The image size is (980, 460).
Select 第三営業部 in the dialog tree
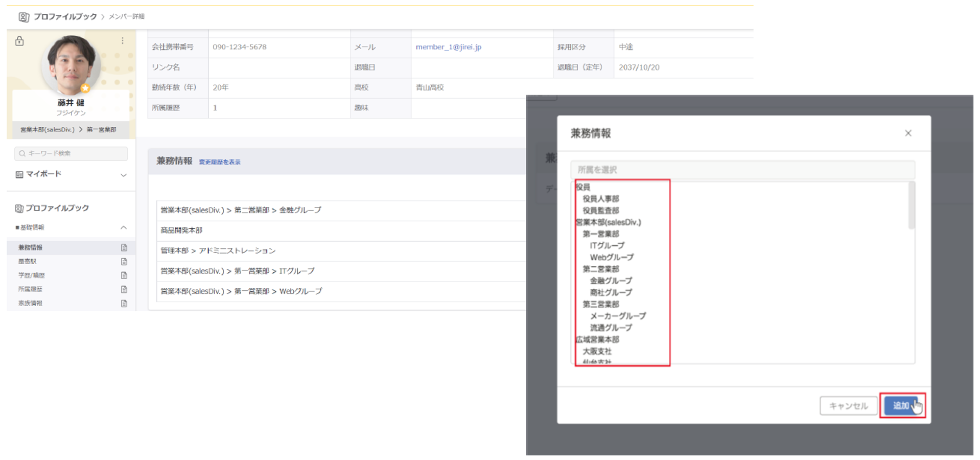(x=601, y=305)
